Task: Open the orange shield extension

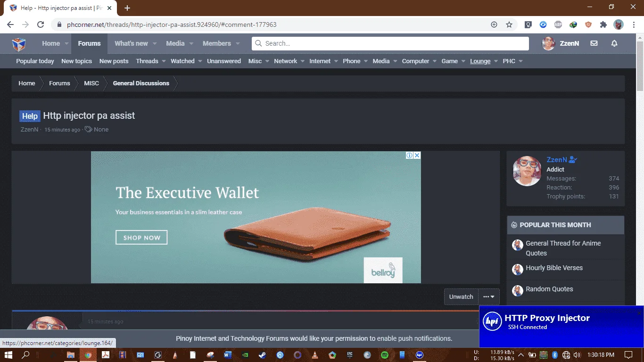Action: [588, 25]
